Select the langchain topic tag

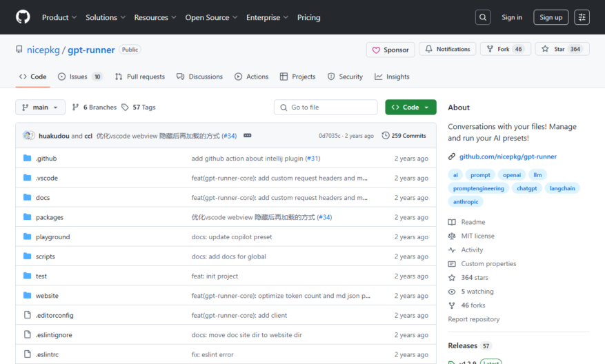click(562, 188)
